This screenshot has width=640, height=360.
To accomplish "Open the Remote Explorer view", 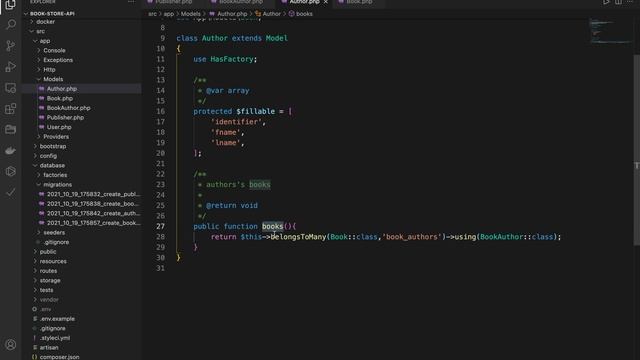I will click(x=11, y=88).
